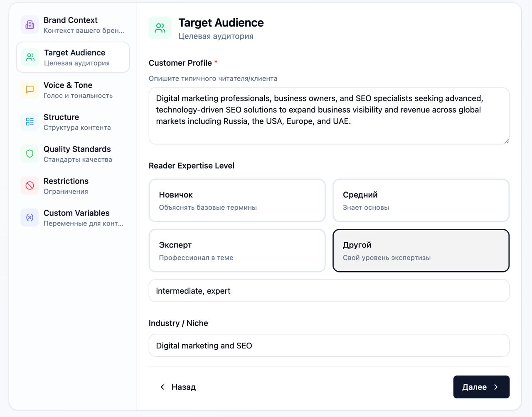Select the Другой custom expertise option

[x=421, y=251]
